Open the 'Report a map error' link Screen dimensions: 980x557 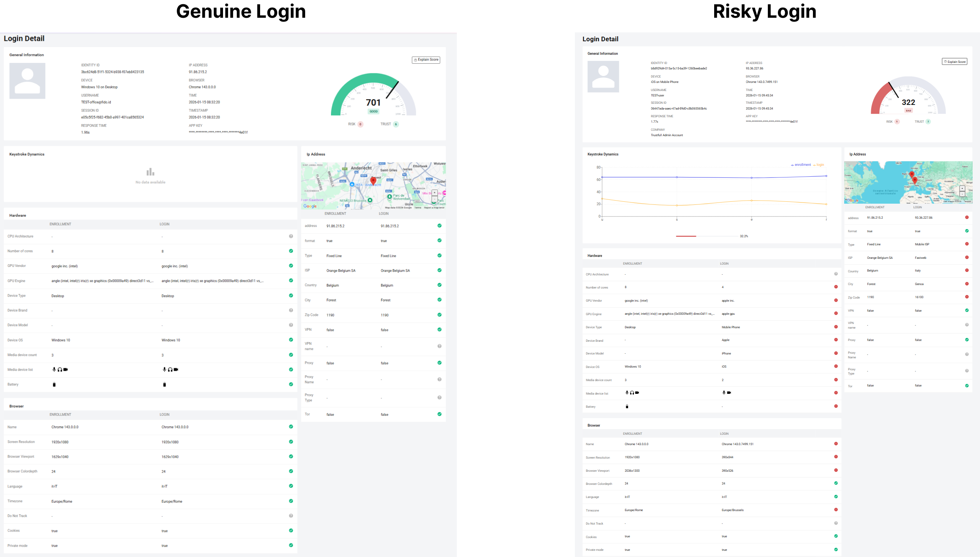[434, 208]
